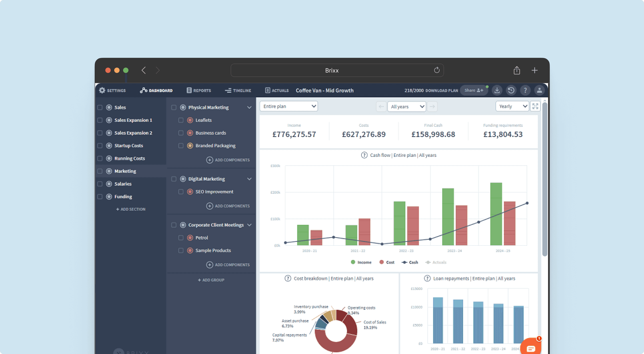Open the user account profile icon

tap(539, 90)
